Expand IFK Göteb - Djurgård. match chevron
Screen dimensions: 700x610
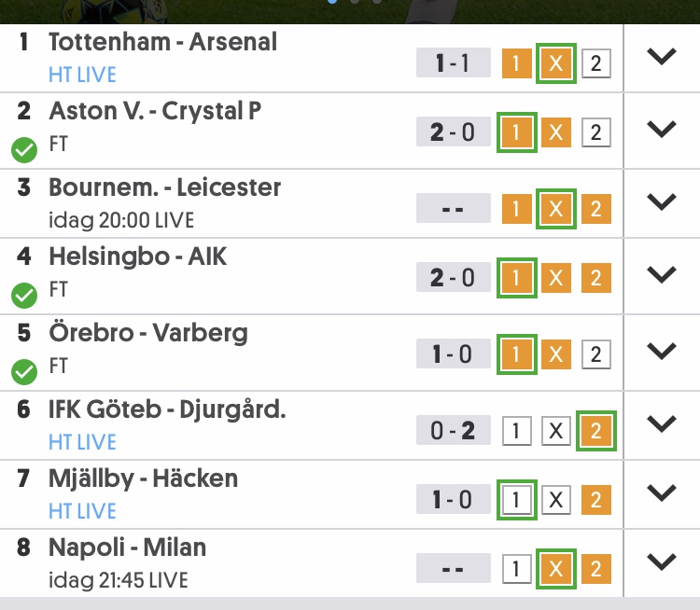point(662,423)
